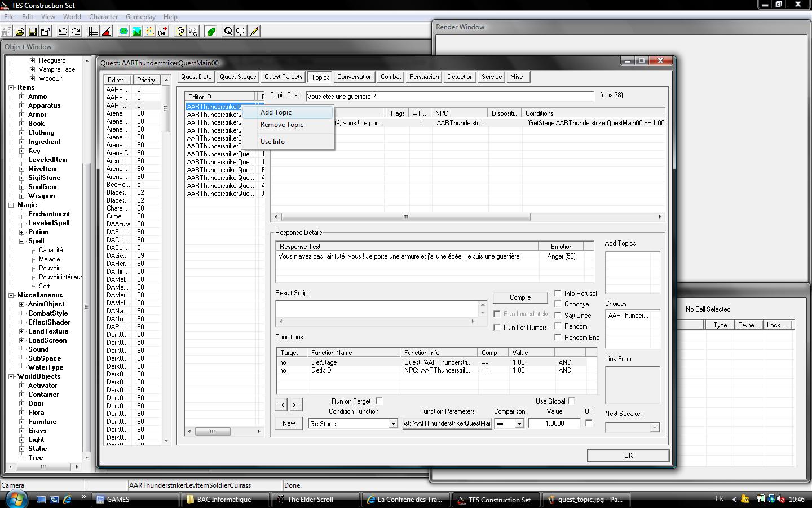Collapse the WorldObjects tree node
This screenshot has width=812, height=508.
point(11,376)
